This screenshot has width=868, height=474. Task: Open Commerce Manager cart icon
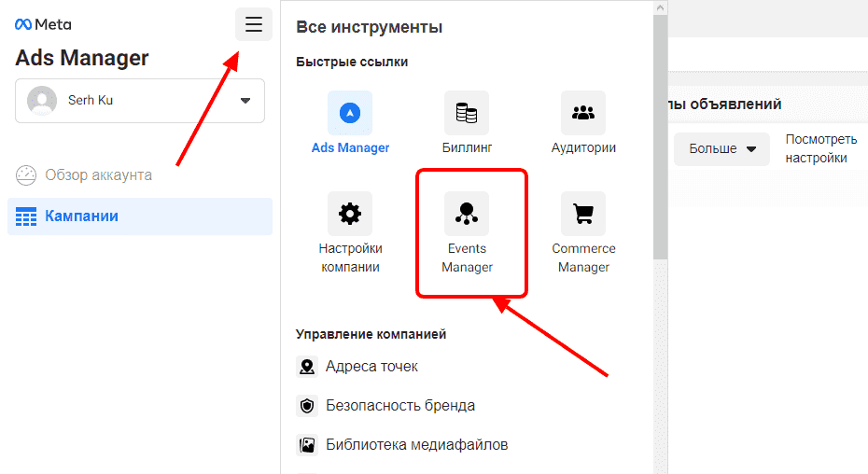pyautogui.click(x=583, y=214)
